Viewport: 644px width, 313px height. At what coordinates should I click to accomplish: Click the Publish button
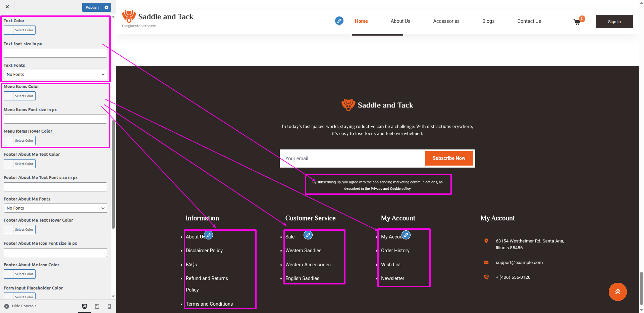[x=92, y=7]
